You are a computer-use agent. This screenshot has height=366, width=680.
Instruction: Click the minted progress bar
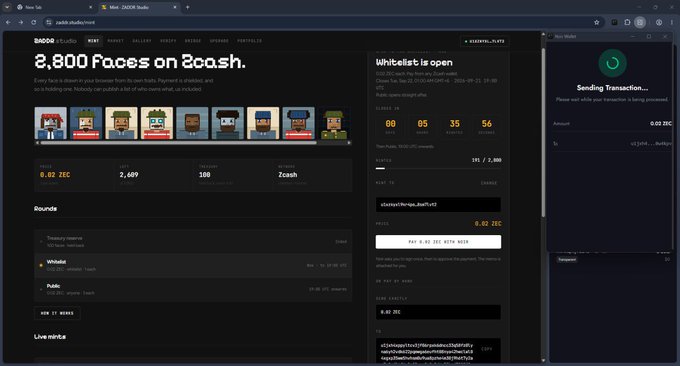point(438,168)
